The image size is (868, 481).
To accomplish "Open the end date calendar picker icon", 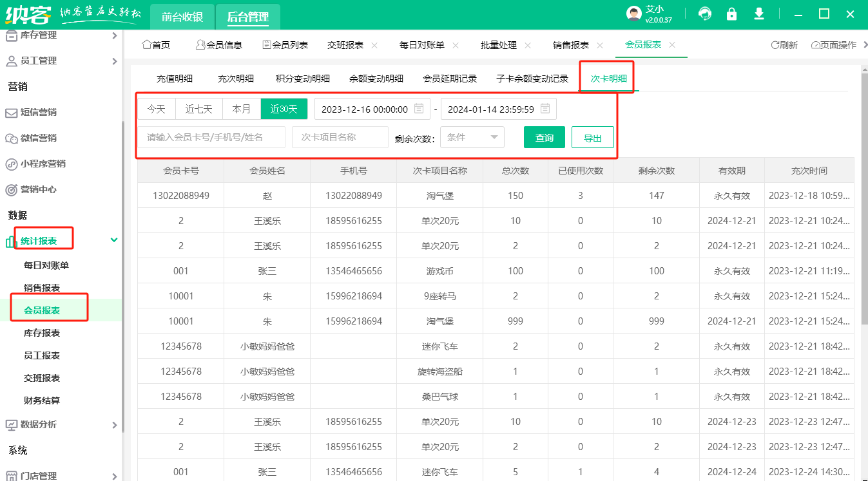I will (545, 109).
